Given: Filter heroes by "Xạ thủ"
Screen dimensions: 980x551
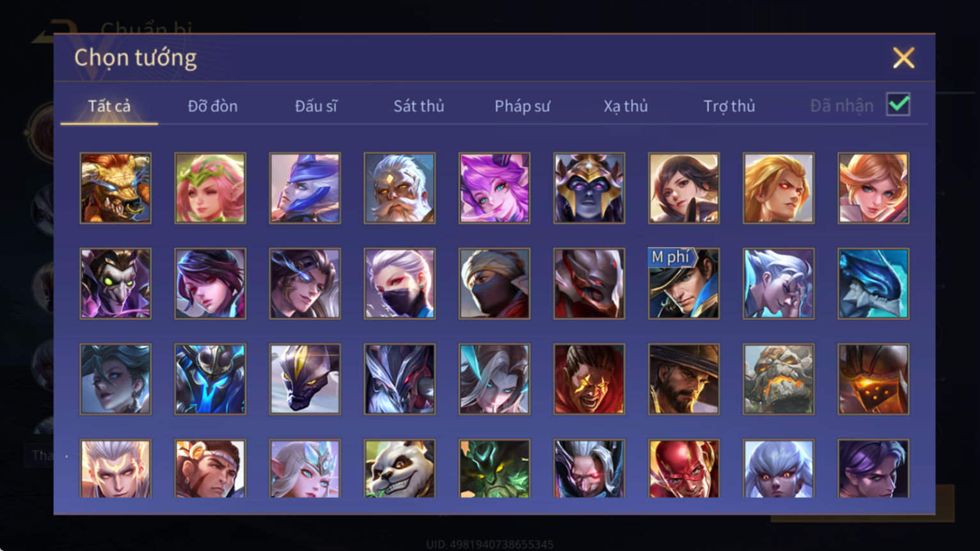Looking at the screenshot, I should (626, 106).
